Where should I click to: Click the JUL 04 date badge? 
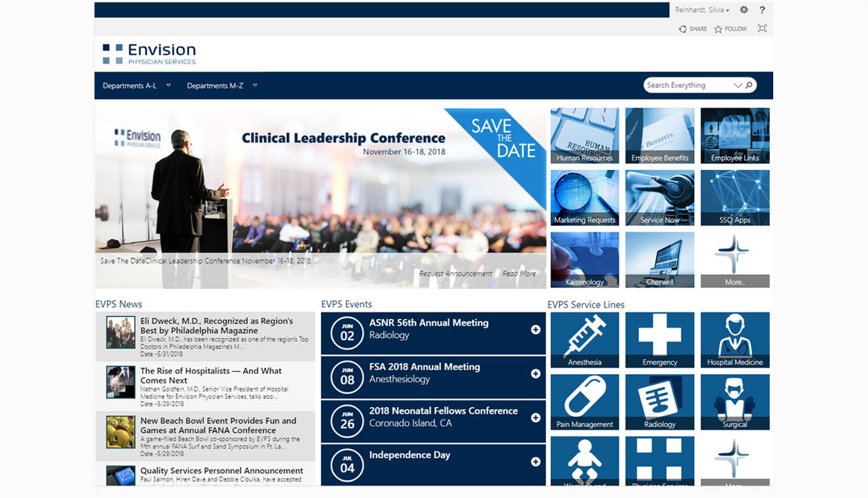347,465
